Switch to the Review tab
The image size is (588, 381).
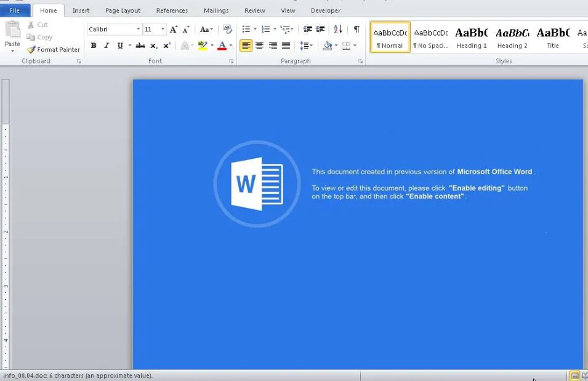coord(255,10)
